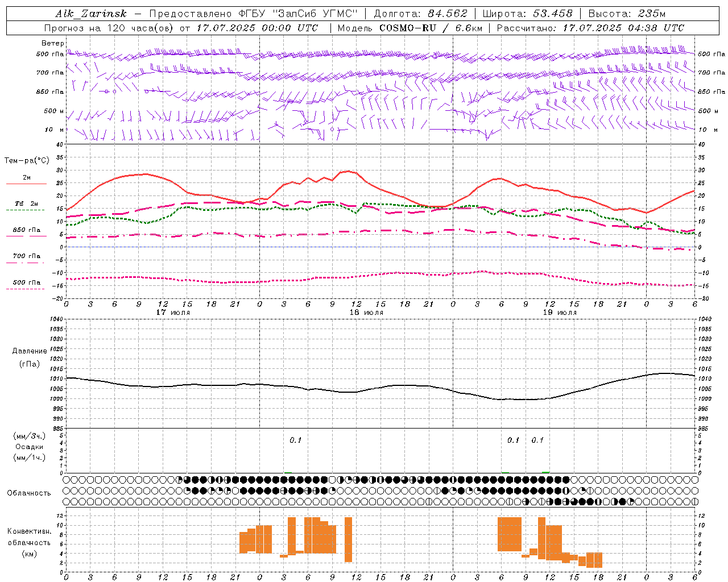Click the (км) unit label under облачность

point(29,554)
